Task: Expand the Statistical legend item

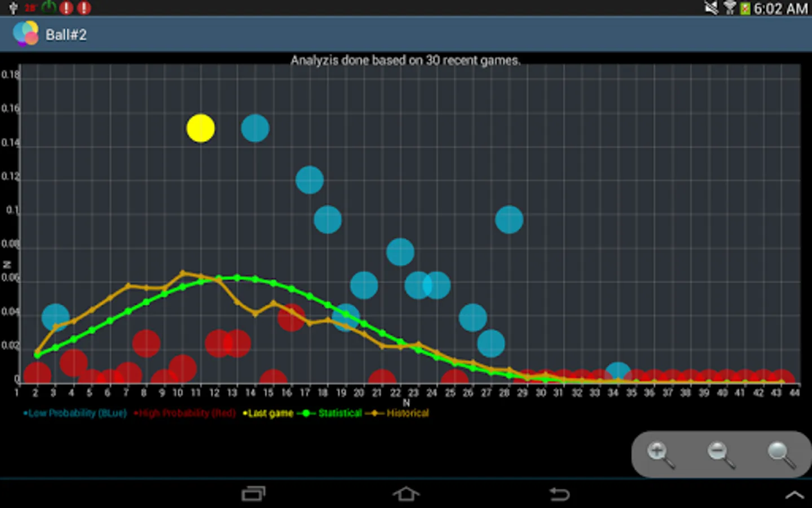Action: tap(338, 413)
